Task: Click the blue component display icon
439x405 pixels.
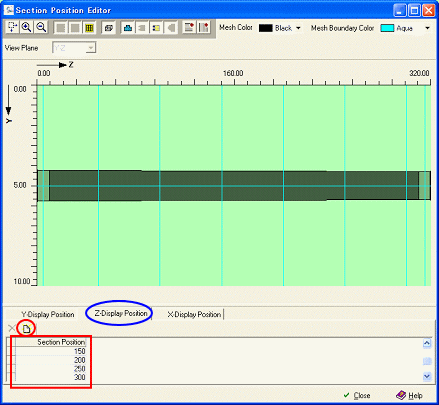Action: [x=128, y=28]
